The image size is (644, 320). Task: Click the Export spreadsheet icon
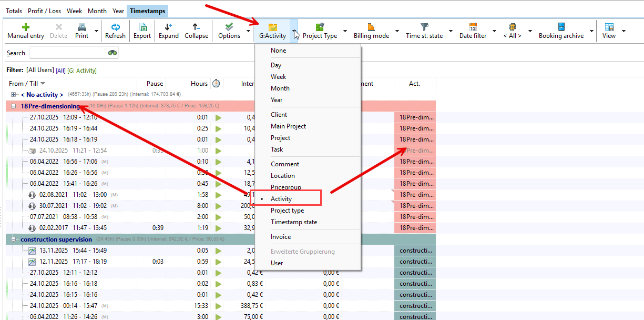tap(142, 27)
